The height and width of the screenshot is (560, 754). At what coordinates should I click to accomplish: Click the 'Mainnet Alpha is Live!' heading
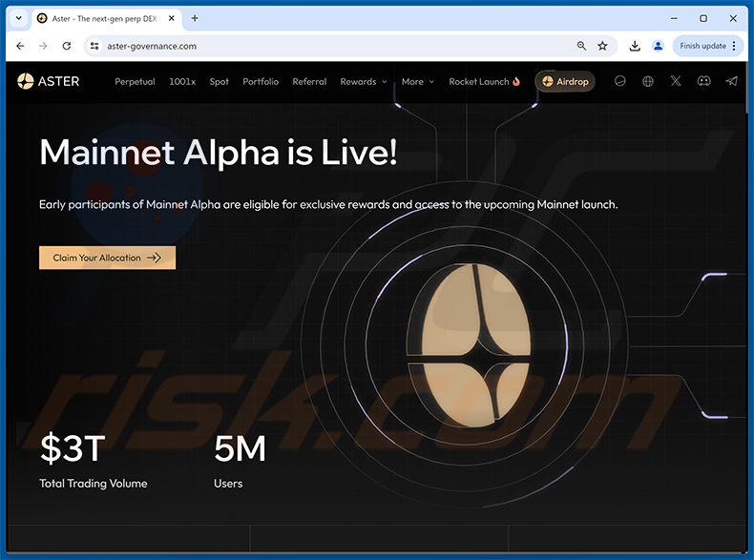click(x=219, y=153)
